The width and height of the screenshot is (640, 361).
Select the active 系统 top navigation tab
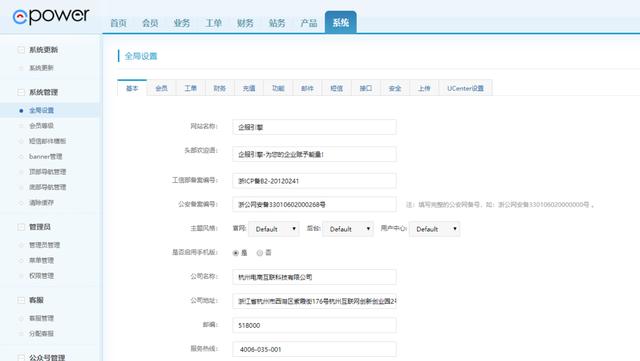click(x=340, y=22)
